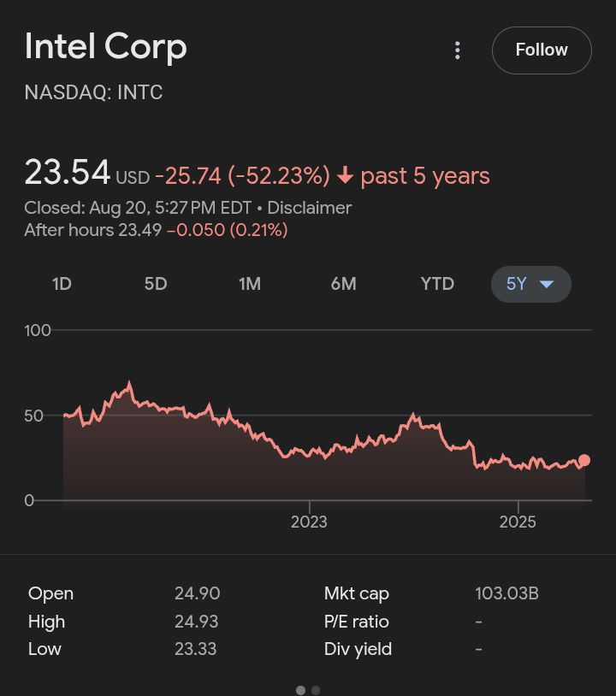Click the Follow button

tap(542, 50)
